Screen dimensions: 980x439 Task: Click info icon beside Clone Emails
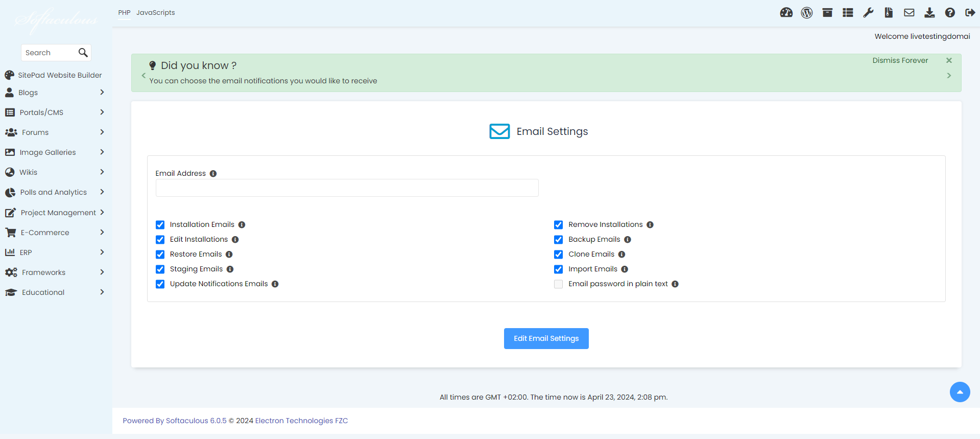(622, 255)
